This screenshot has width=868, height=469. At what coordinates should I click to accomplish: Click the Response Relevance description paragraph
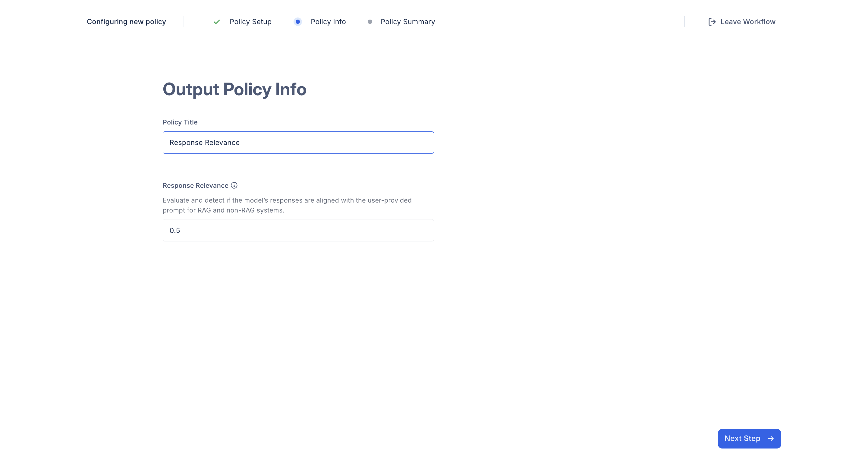tap(287, 205)
